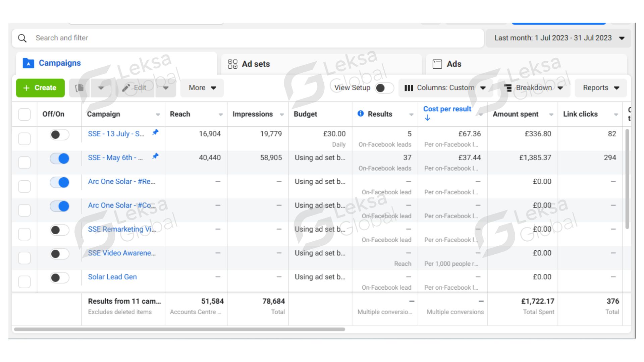Image resolution: width=644 pixels, height=362 pixels.
Task: Click the Results column info icon
Action: click(x=361, y=114)
